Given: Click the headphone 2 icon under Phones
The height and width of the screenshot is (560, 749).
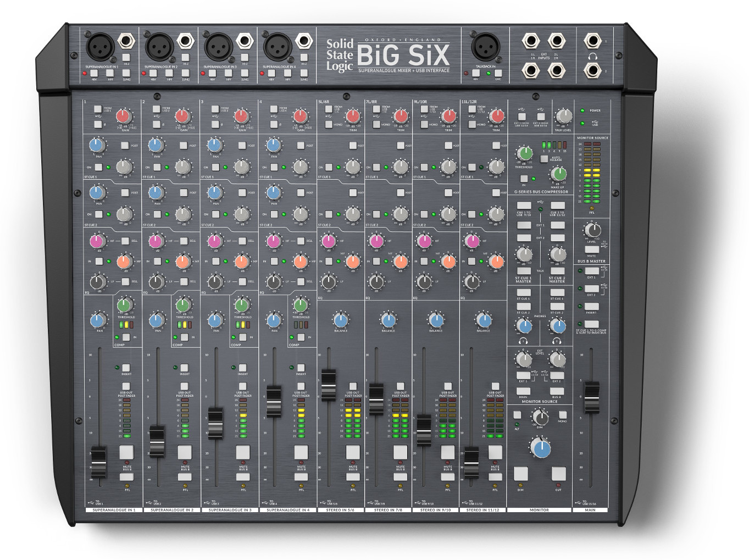Looking at the screenshot, I should pos(557,341).
